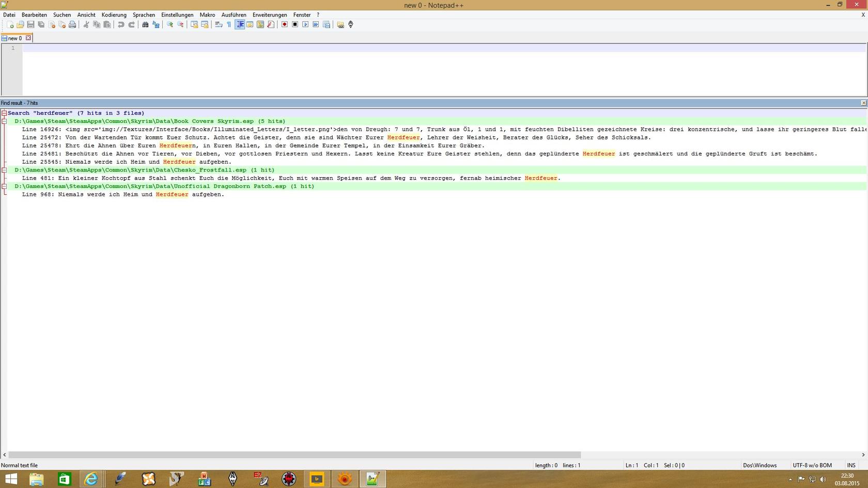Click the Save file toolbar icon
The height and width of the screenshot is (488, 868).
point(30,25)
